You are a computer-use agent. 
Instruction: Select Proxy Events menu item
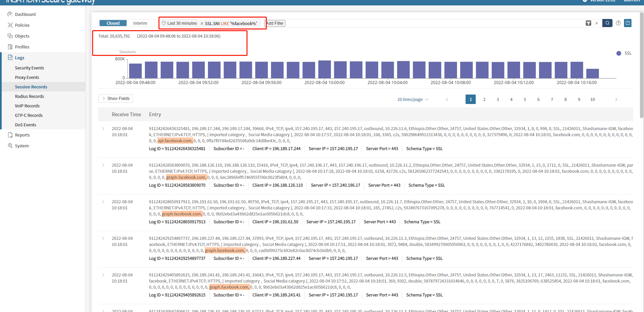pyautogui.click(x=27, y=77)
